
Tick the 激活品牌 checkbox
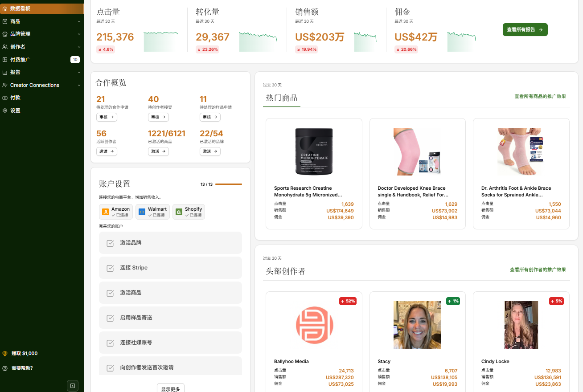110,243
